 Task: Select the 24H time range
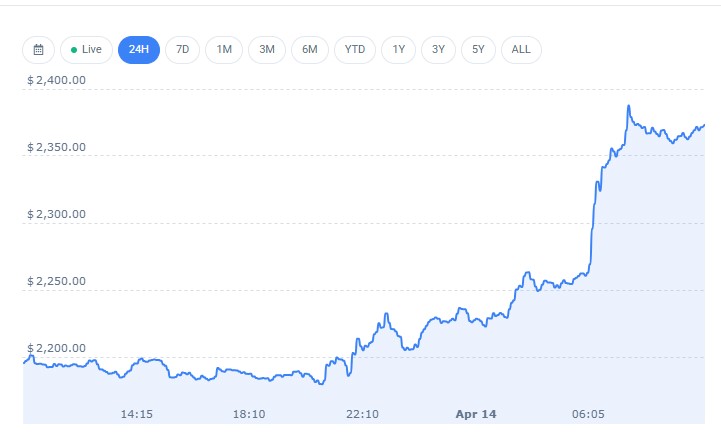tap(139, 49)
